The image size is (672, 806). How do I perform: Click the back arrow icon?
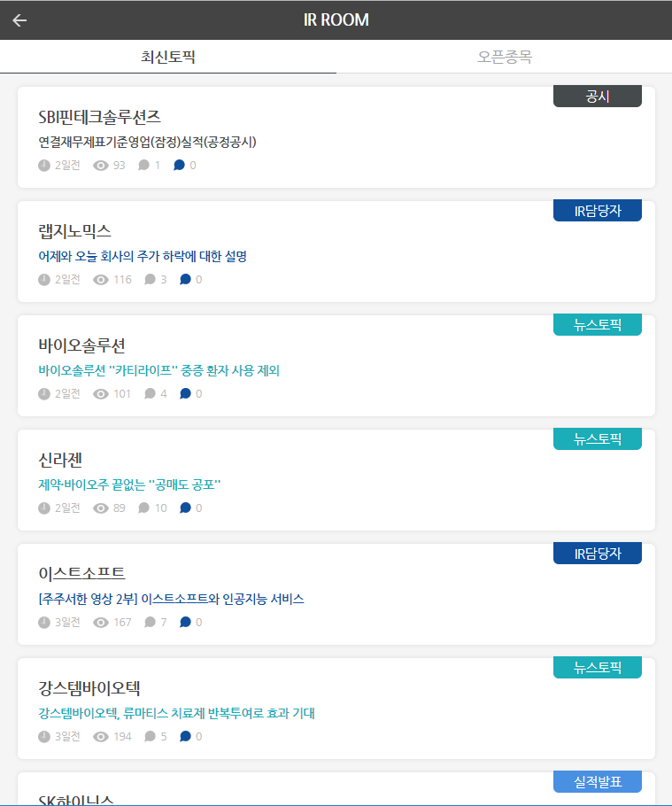pos(19,20)
